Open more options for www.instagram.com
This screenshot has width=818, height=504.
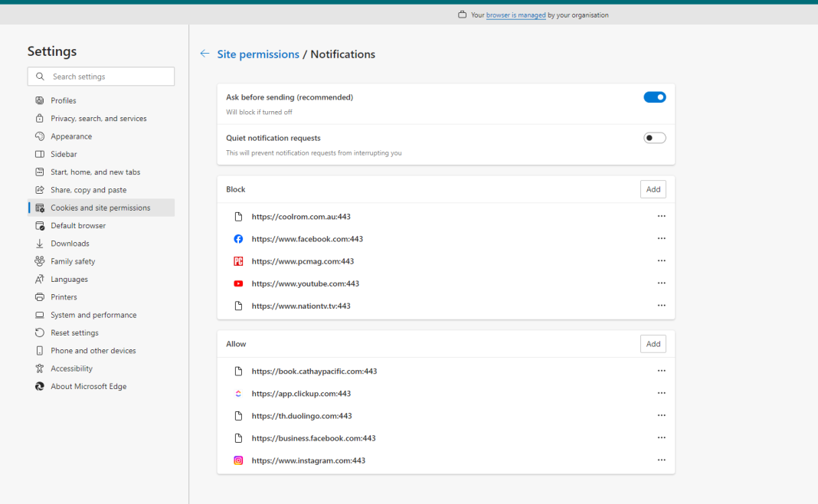coord(661,460)
